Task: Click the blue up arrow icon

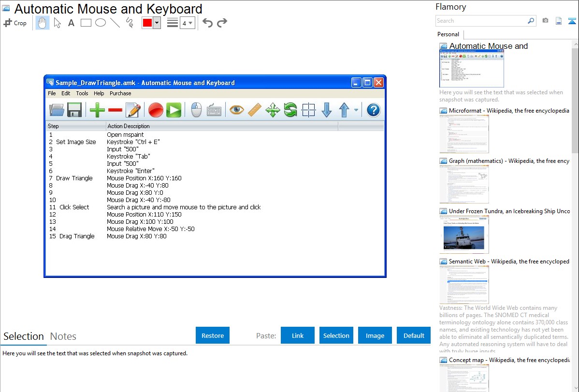Action: [x=344, y=110]
